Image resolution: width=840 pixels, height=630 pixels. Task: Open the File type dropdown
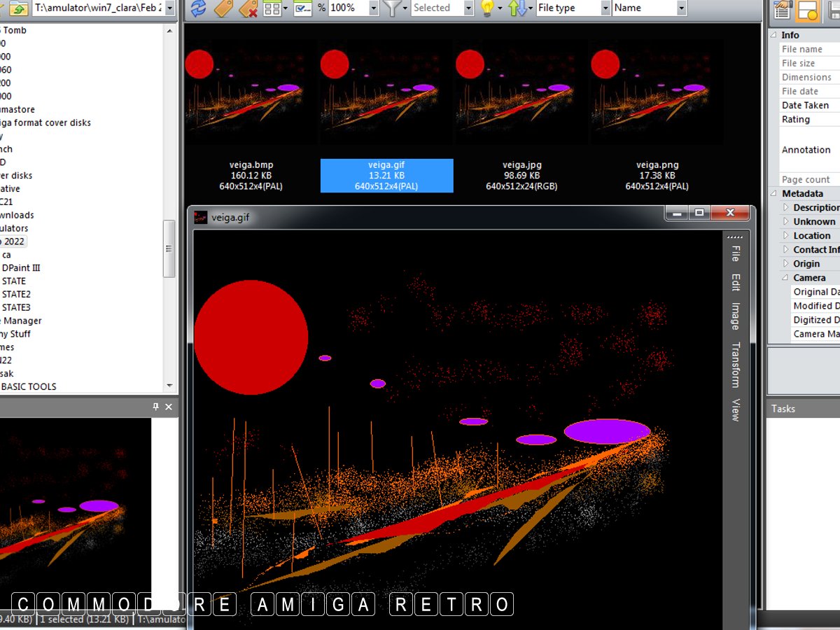click(605, 8)
